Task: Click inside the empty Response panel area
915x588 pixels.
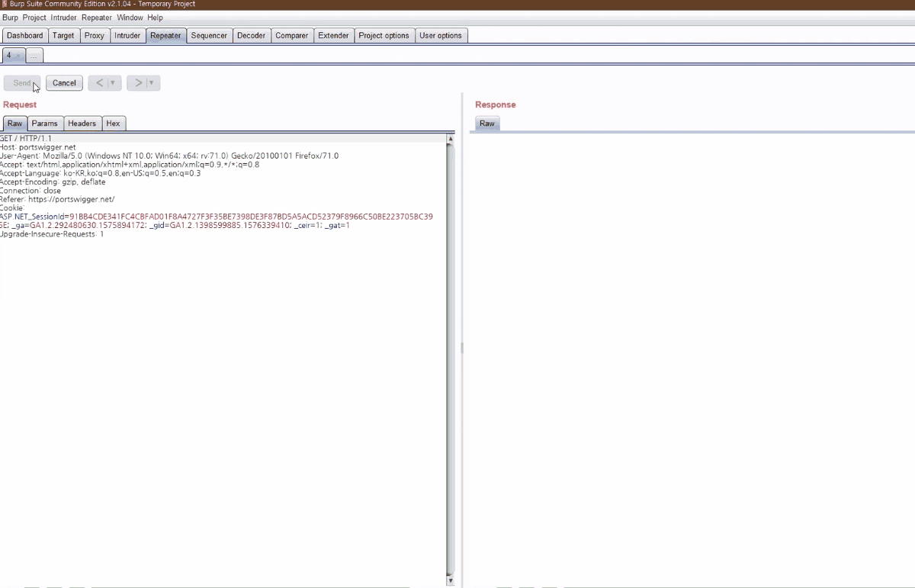Action: click(692, 358)
